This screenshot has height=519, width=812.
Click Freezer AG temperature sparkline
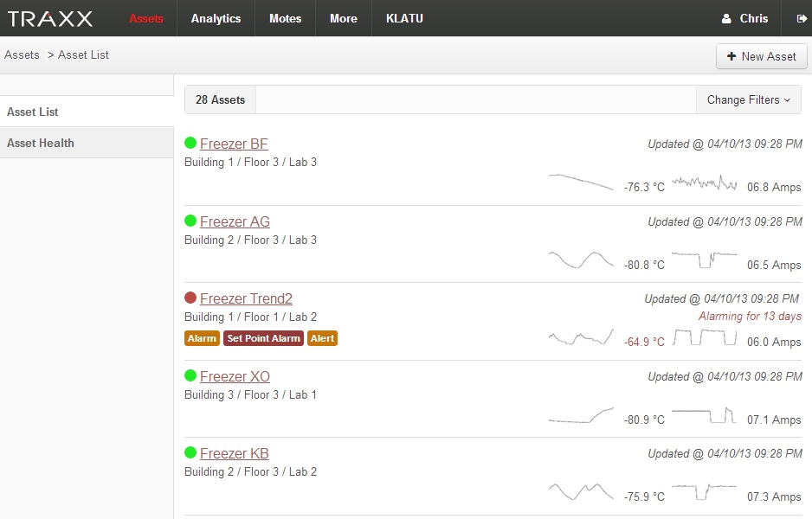581,259
